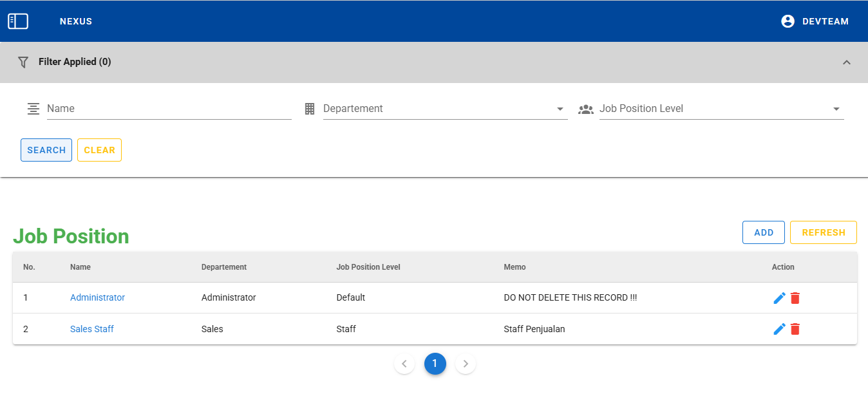Open the DEVTEAM user account menu

pos(814,21)
